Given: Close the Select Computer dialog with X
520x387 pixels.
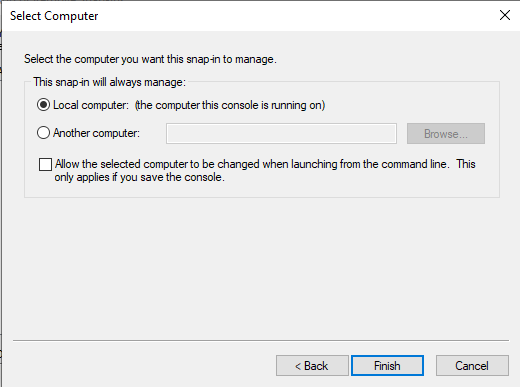Looking at the screenshot, I should pos(505,15).
